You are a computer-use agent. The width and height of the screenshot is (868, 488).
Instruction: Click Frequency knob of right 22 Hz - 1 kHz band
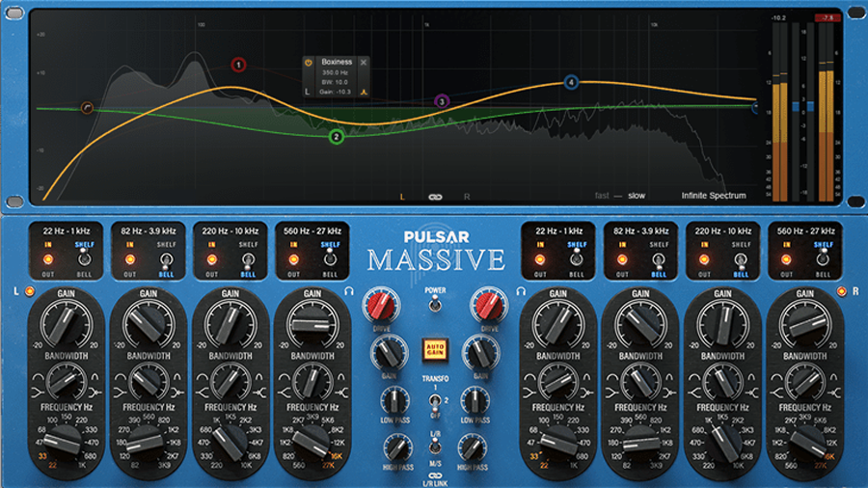[558, 442]
